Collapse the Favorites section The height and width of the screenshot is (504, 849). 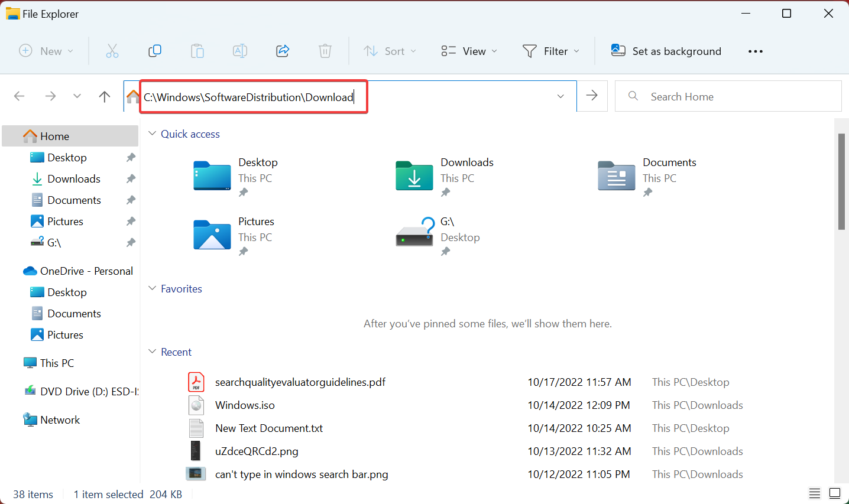(152, 289)
